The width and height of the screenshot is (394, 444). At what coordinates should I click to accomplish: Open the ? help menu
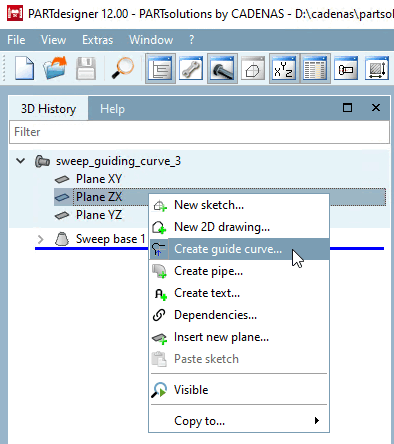click(191, 40)
